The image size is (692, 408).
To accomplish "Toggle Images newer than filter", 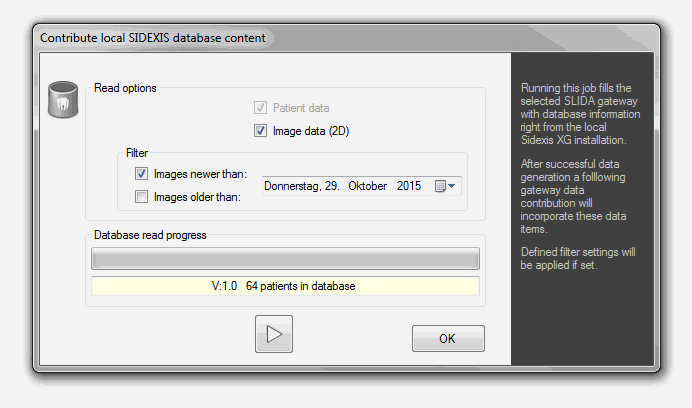I will 141,174.
